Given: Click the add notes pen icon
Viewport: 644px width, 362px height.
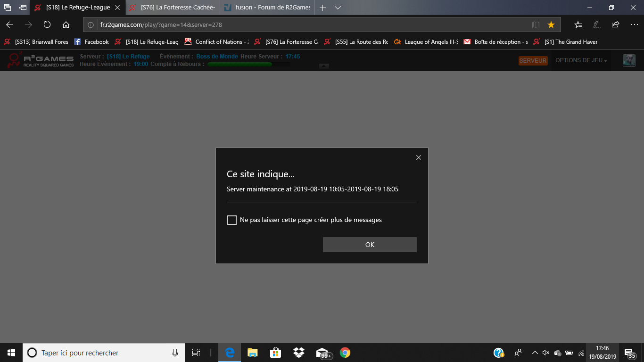Looking at the screenshot, I should coord(597,25).
